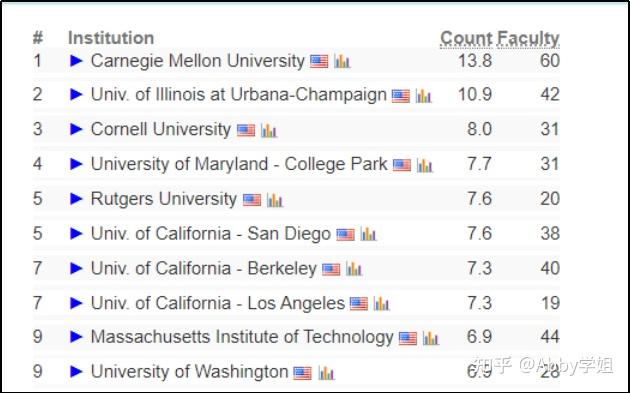Show chart for UC Los Angeles
The height and width of the screenshot is (393, 630).
[x=381, y=304]
